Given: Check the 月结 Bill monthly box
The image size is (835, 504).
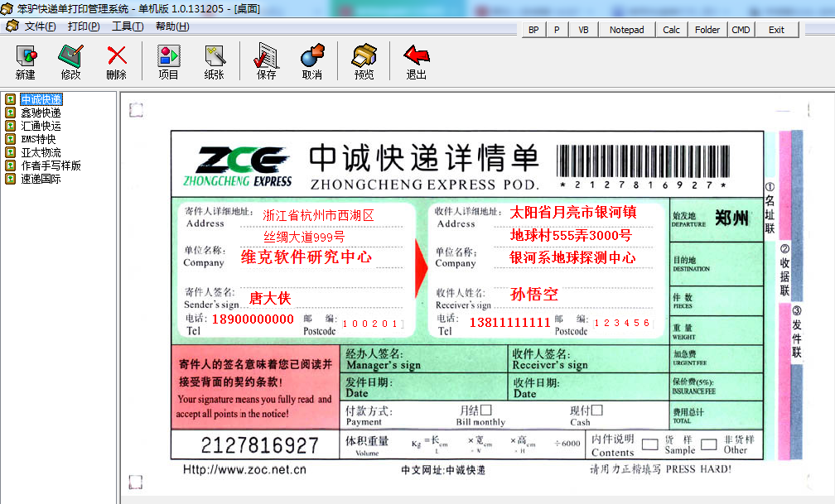Looking at the screenshot, I should click(485, 410).
